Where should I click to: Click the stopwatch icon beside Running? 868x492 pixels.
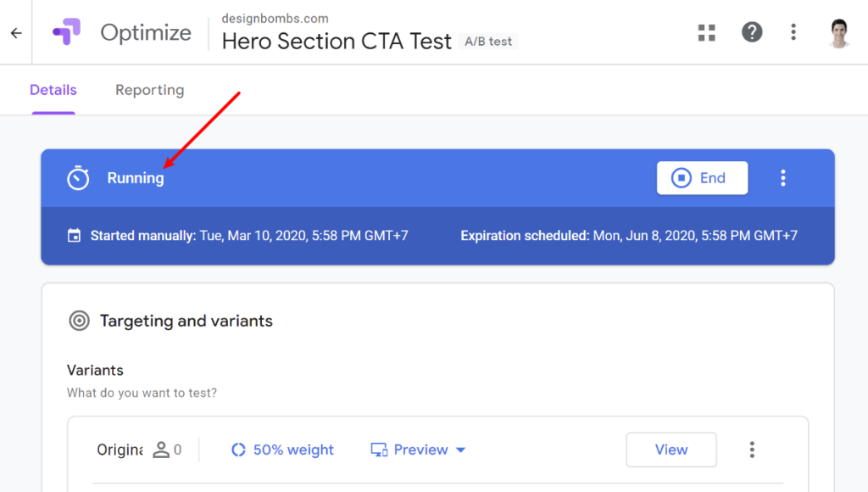click(78, 178)
